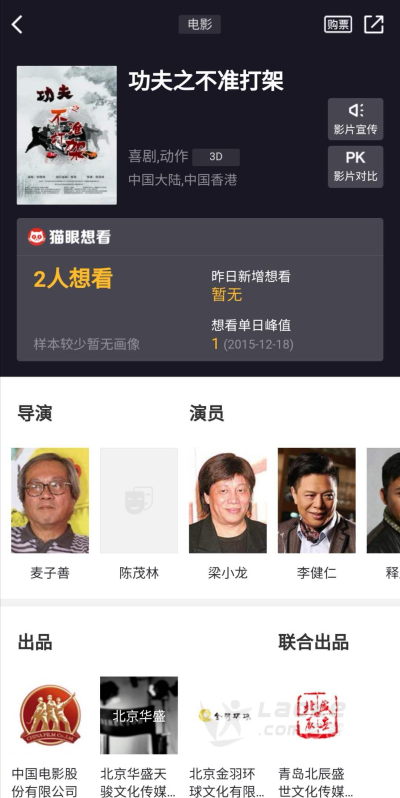Open PK 影片对比 comparison button
Viewport: 400px width, 798px height.
pyautogui.click(x=355, y=167)
